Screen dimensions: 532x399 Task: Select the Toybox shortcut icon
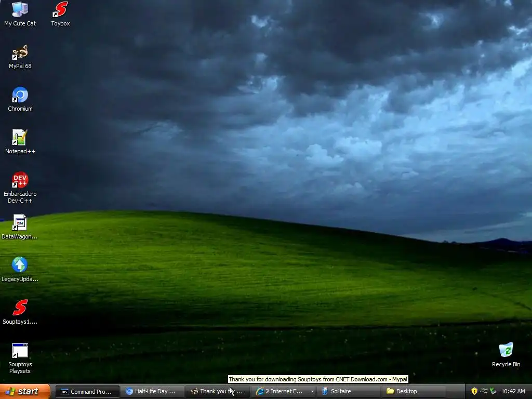pos(60,14)
